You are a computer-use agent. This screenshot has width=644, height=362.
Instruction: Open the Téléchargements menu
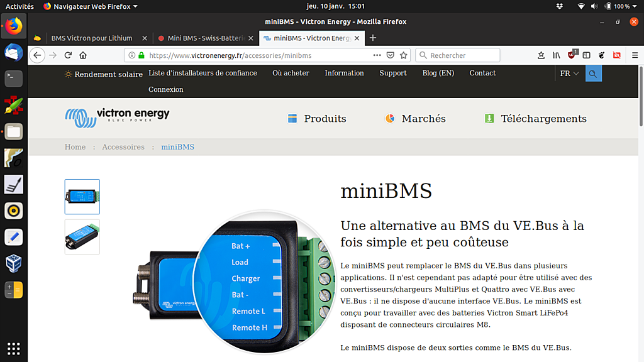tap(535, 119)
